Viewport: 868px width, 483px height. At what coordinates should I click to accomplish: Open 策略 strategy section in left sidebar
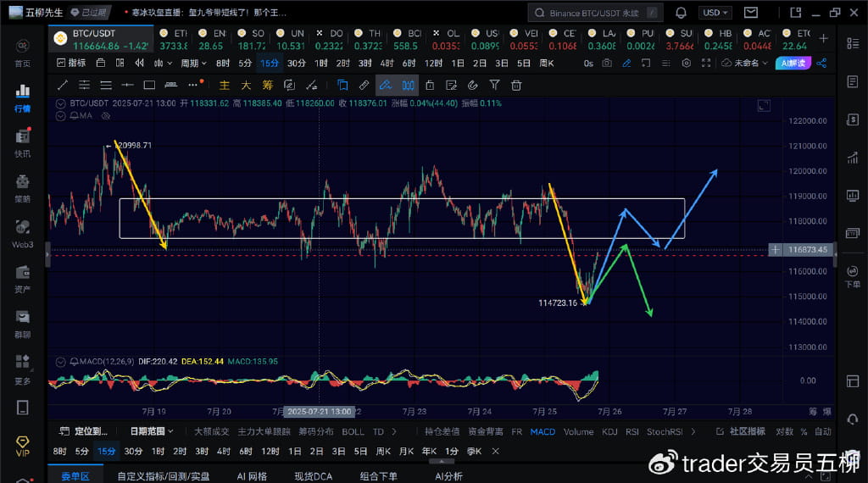23,189
